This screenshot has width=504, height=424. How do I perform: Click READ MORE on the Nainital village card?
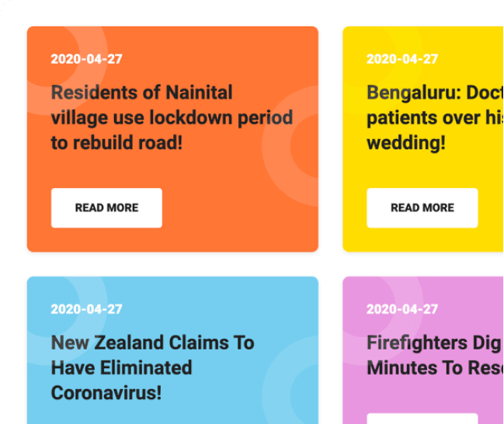coord(106,207)
